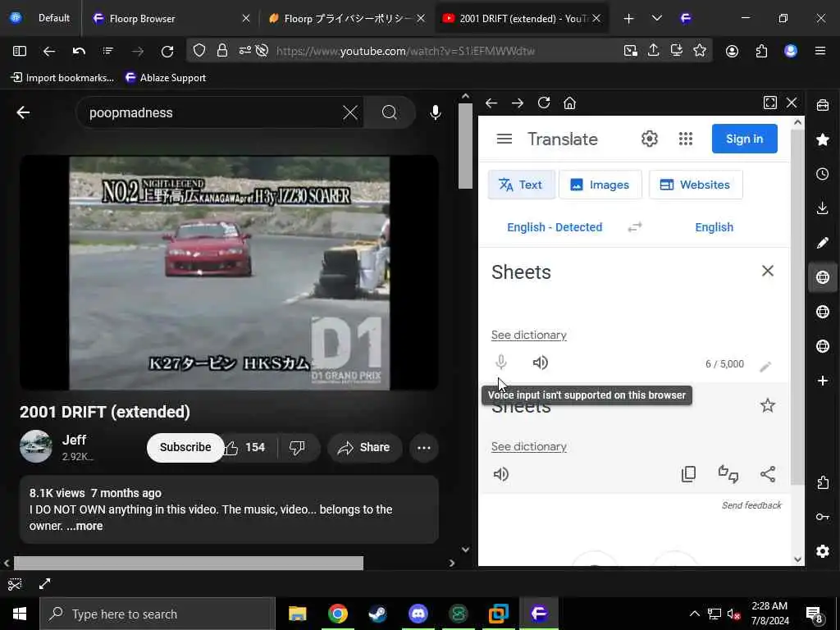This screenshot has height=630, width=840.
Task: Click the tracking protection shield icon
Action: coord(199,50)
